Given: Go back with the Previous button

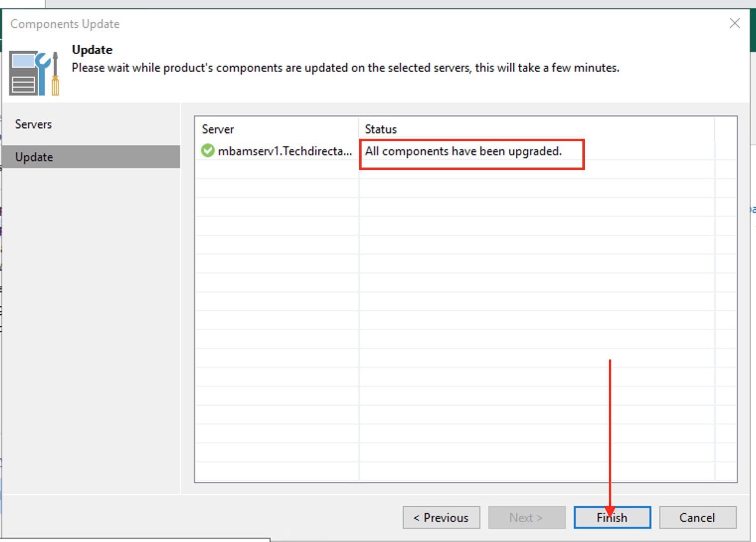Looking at the screenshot, I should 441,518.
